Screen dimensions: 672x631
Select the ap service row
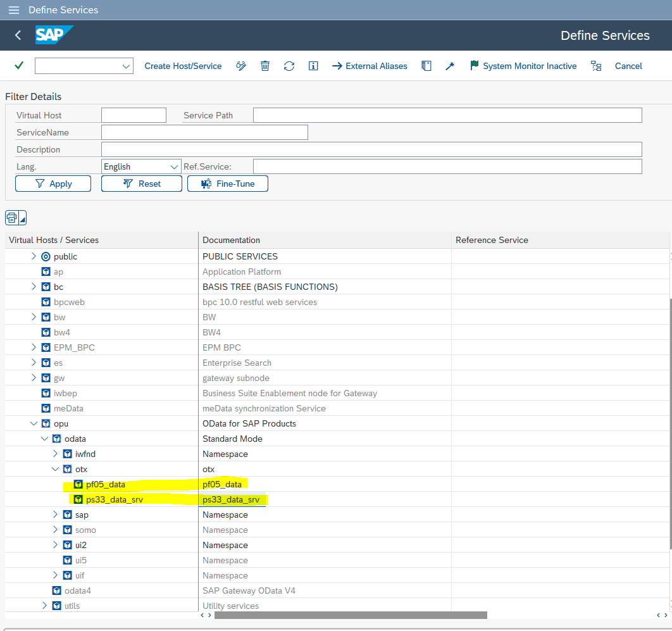click(x=58, y=272)
